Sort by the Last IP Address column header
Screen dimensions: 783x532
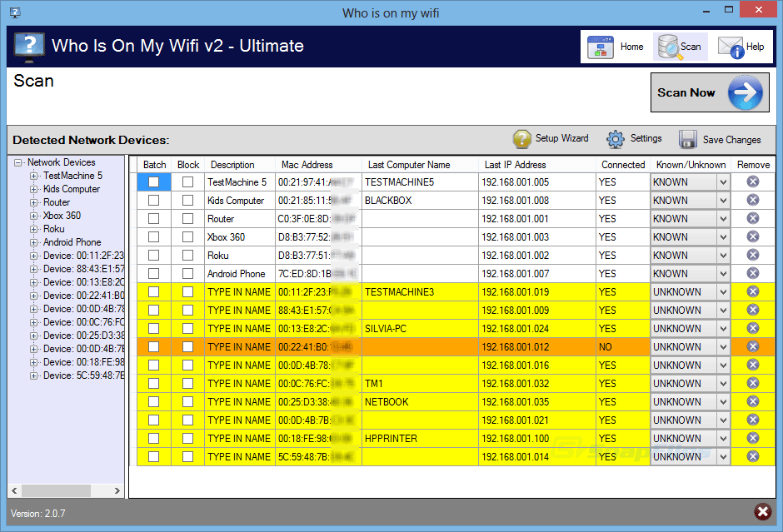[x=515, y=165]
